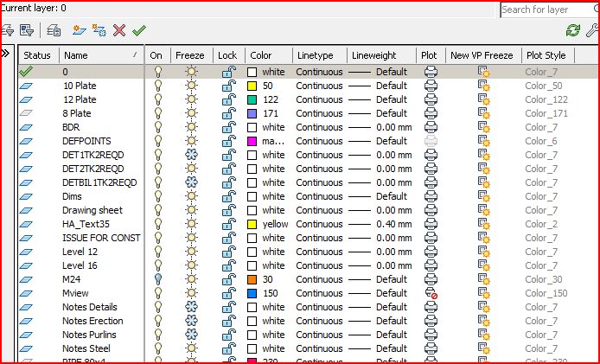600x364 pixels.
Task: Toggle Freeze for the DET1TK2REQD layer
Action: [192, 155]
